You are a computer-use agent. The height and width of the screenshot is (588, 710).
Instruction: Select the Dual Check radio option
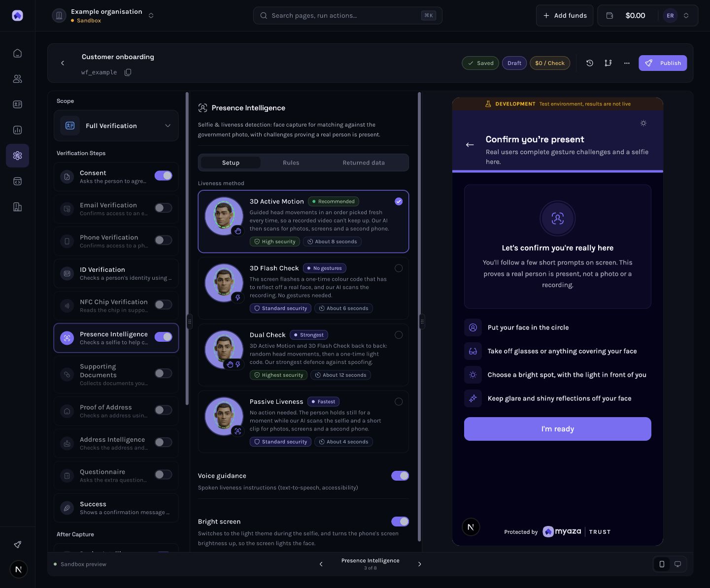[399, 335]
